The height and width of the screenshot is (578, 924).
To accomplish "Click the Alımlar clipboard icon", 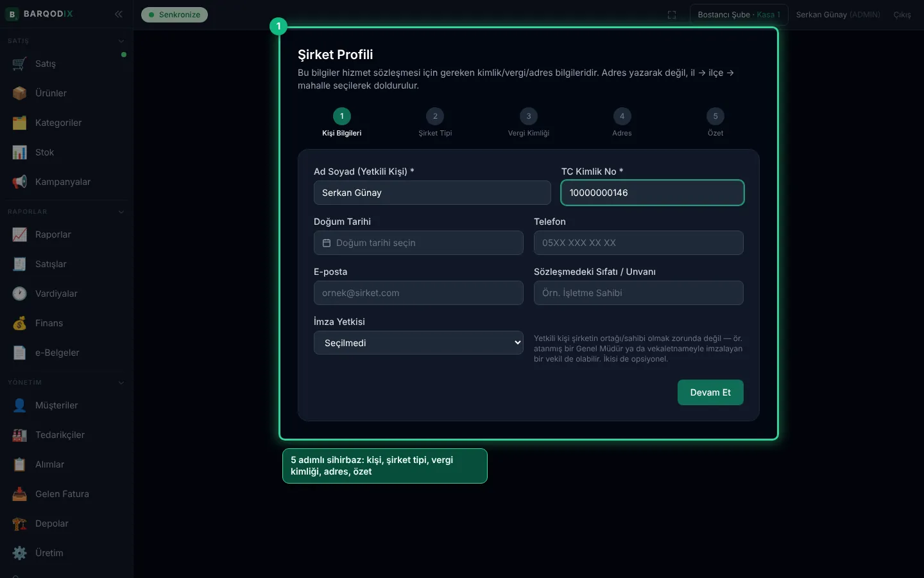I will click(x=19, y=464).
